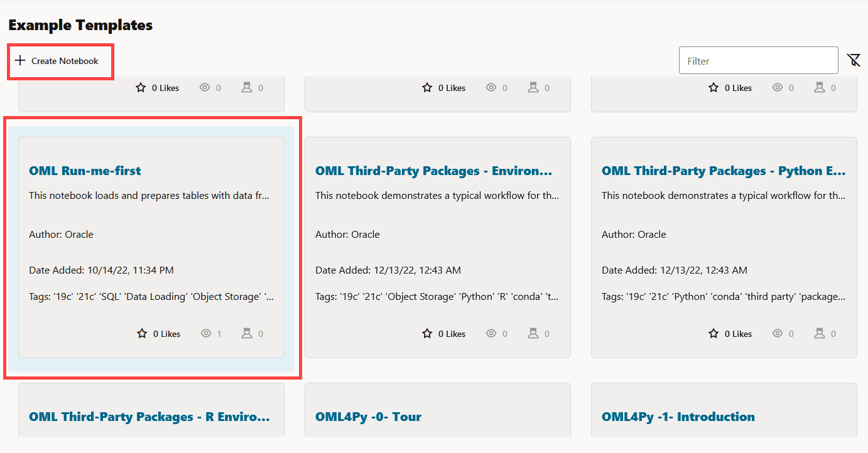Click eye icon on Third-Party Packages - Environment card
The image size is (868, 453).
click(x=491, y=334)
